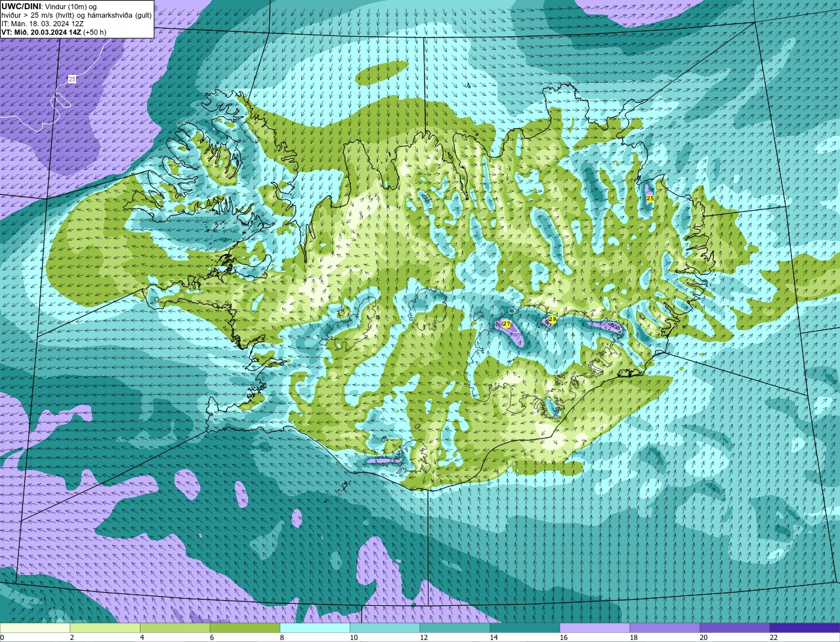
Task: Select the 10–12 m/s light teal legend swatch
Action: pyautogui.click(x=385, y=628)
